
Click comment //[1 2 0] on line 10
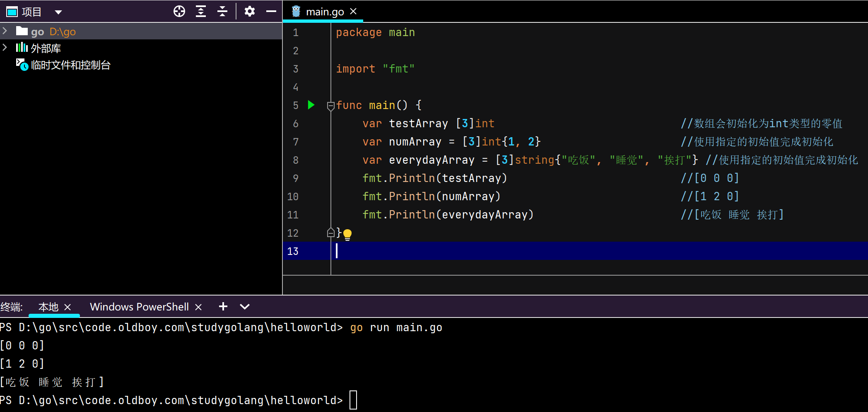(x=710, y=196)
